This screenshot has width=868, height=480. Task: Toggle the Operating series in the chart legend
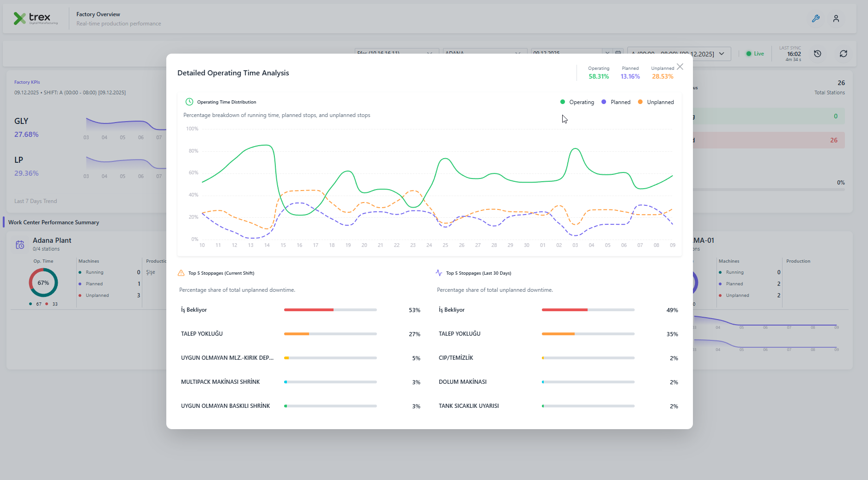pos(577,102)
